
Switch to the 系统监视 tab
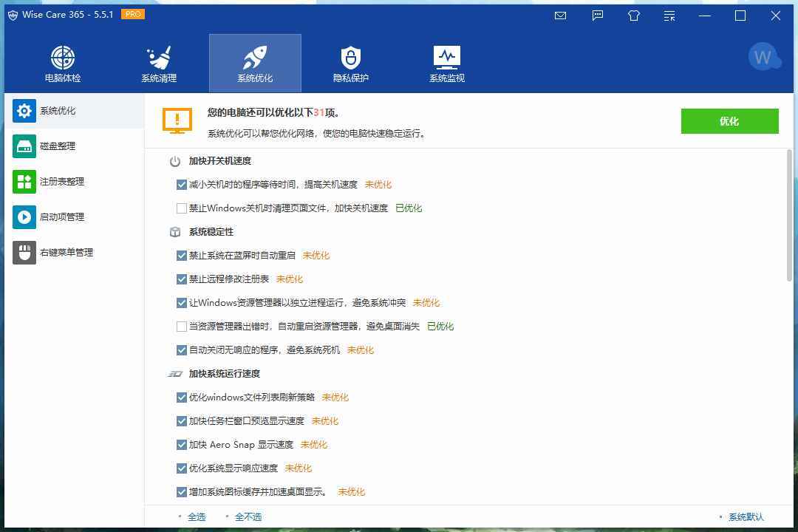click(x=446, y=63)
